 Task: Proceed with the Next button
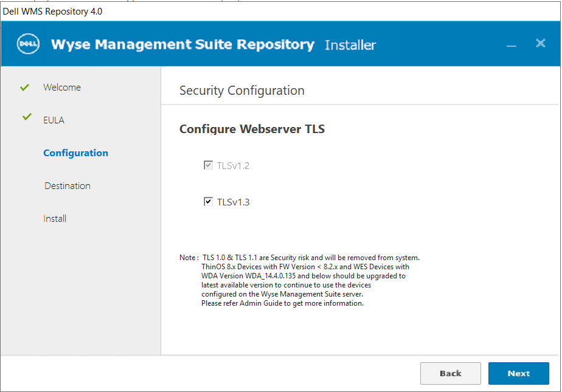pyautogui.click(x=518, y=373)
